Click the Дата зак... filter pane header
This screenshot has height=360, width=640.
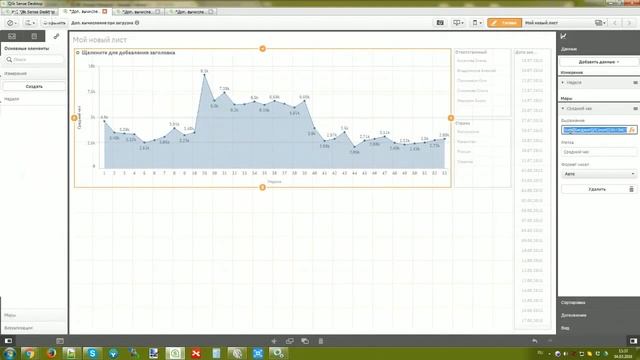click(525, 52)
